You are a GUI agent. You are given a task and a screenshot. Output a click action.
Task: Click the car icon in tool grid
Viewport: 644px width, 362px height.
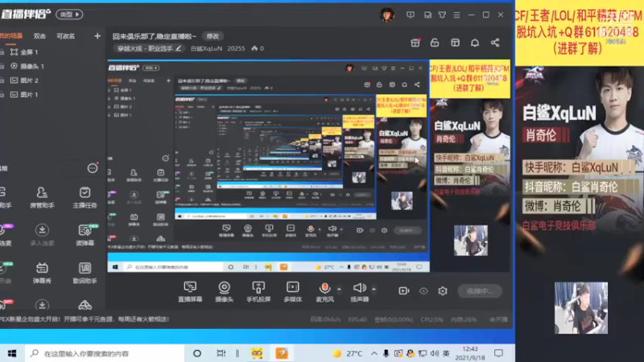click(85, 305)
